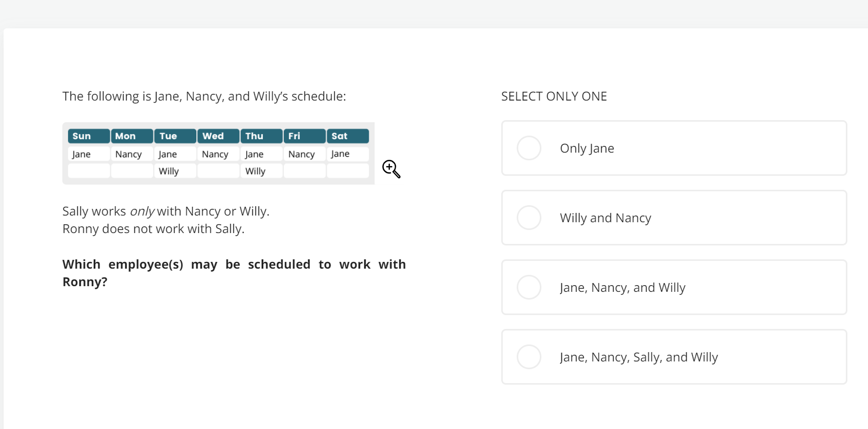This screenshot has width=868, height=429.
Task: Click the Nancy cell under Fri
Action: tap(305, 154)
